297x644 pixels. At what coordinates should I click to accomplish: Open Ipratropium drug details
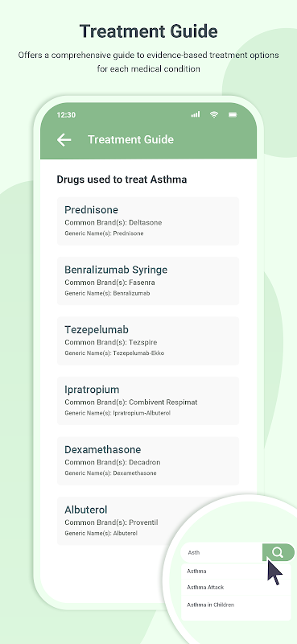(148, 401)
